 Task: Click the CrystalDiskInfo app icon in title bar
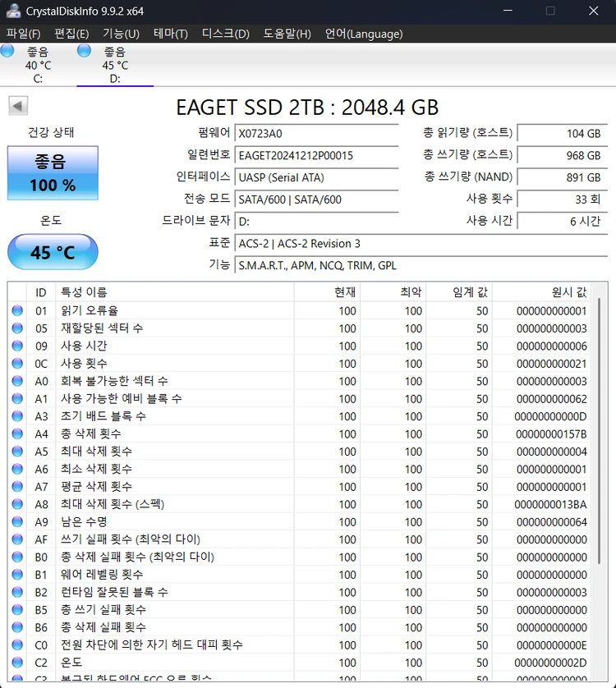point(13,11)
